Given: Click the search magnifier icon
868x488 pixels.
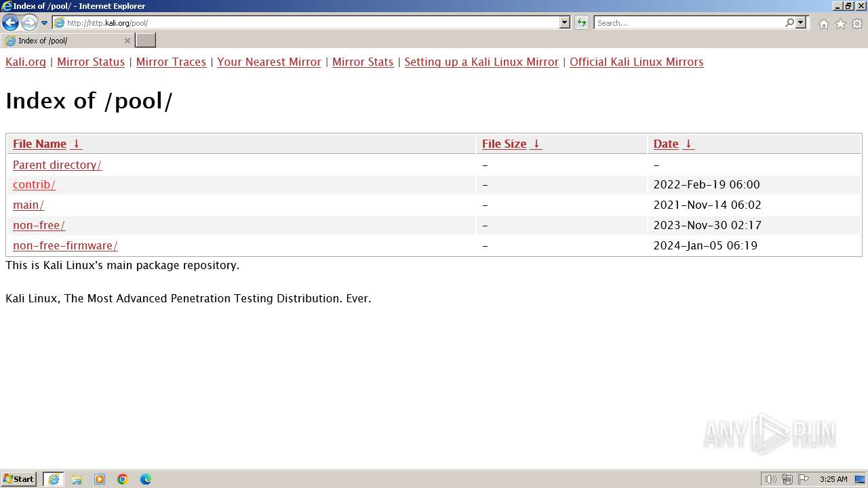Looking at the screenshot, I should coord(789,22).
